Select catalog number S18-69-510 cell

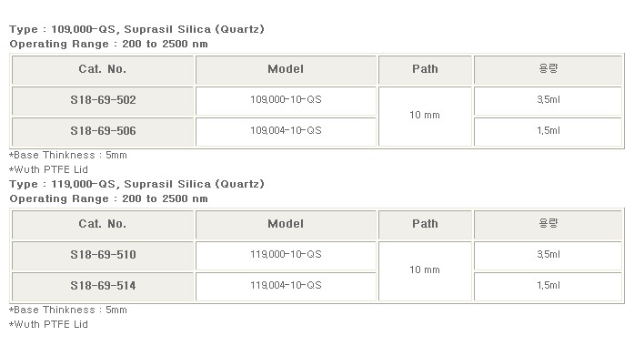103,255
